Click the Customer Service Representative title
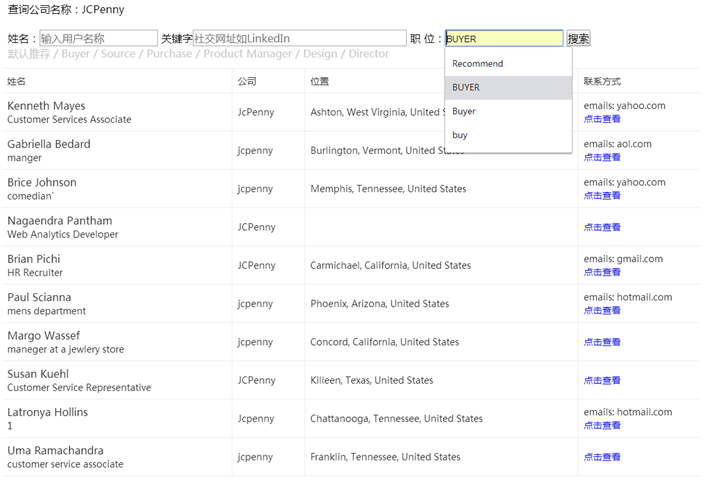This screenshot has height=492, width=702. click(x=79, y=387)
